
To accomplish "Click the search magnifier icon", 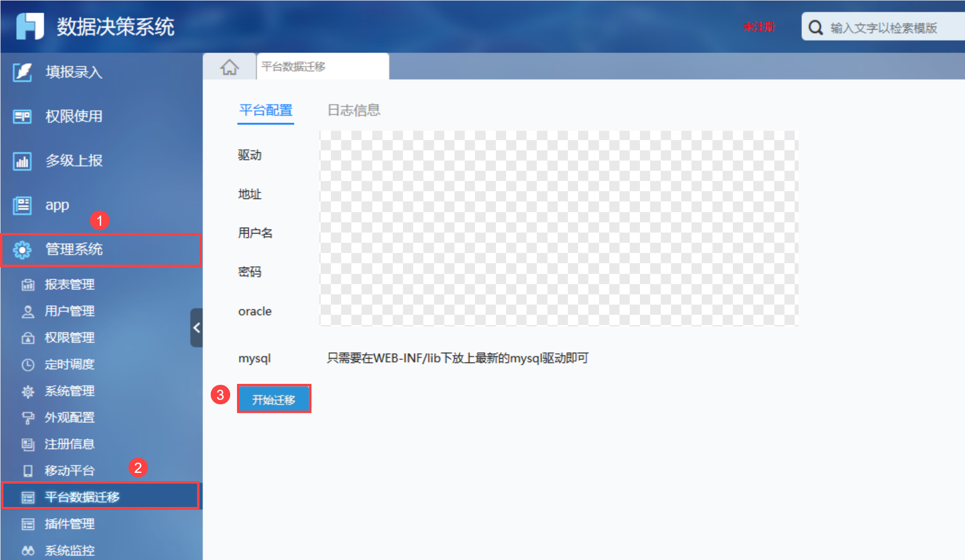I will 816,27.
